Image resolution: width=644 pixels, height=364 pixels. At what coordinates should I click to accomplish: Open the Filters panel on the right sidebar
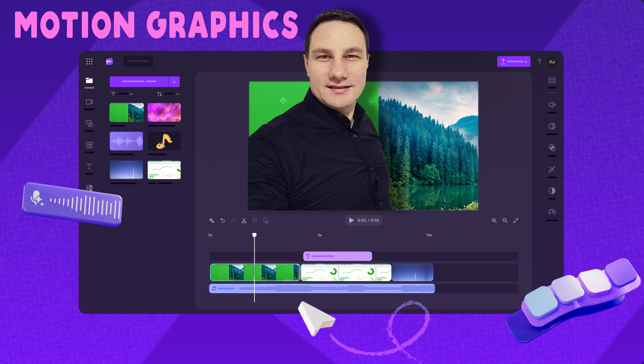[x=552, y=127]
